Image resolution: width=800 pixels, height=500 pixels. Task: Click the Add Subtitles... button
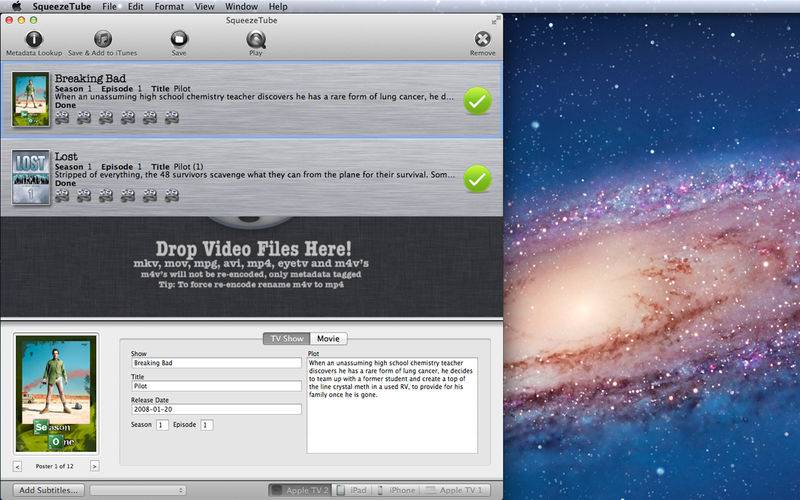(48, 490)
